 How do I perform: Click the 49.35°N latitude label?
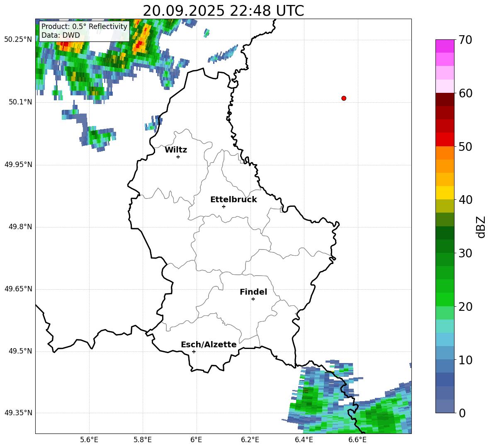coord(18,413)
